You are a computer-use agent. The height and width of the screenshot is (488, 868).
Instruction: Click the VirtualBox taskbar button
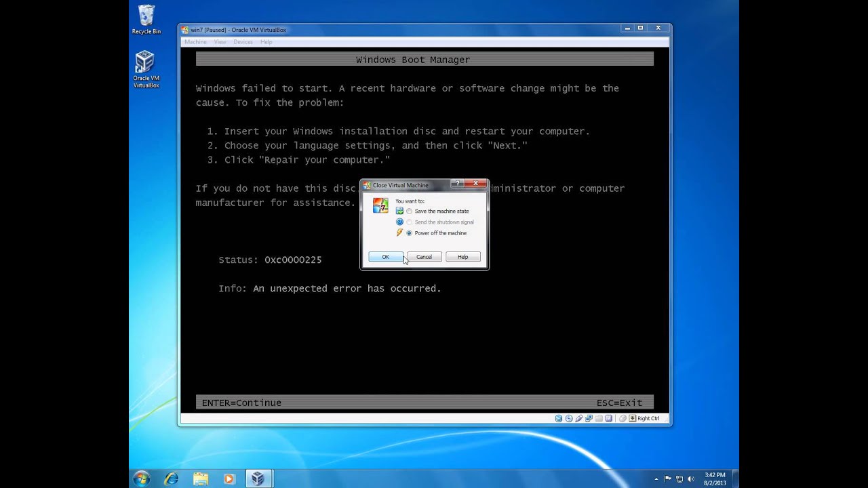coord(258,479)
